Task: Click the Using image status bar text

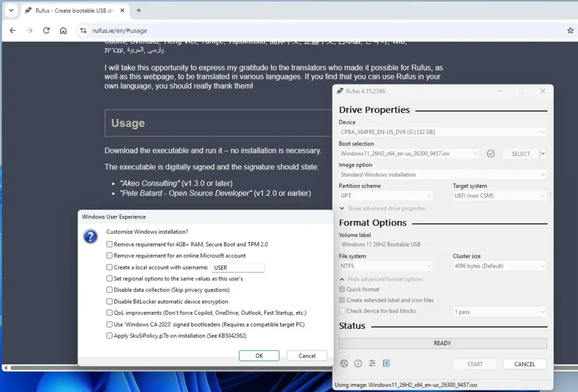Action: [x=406, y=385]
